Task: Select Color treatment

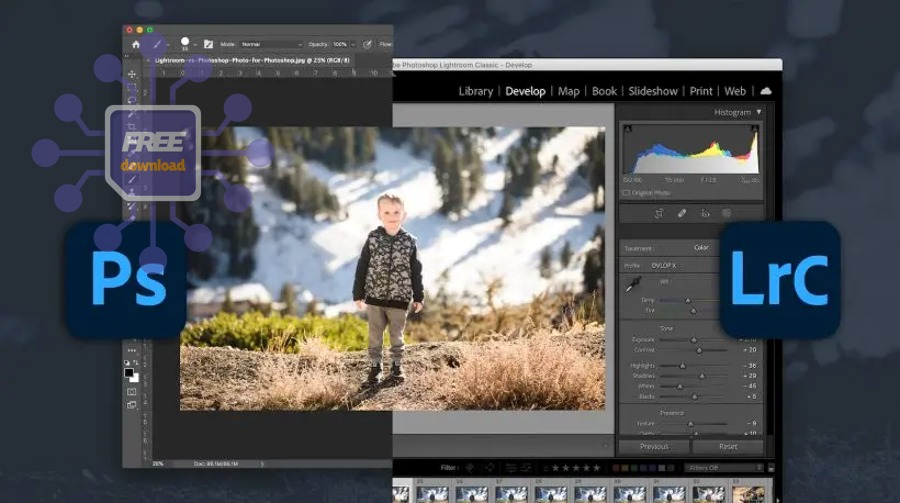Action: pyautogui.click(x=701, y=247)
